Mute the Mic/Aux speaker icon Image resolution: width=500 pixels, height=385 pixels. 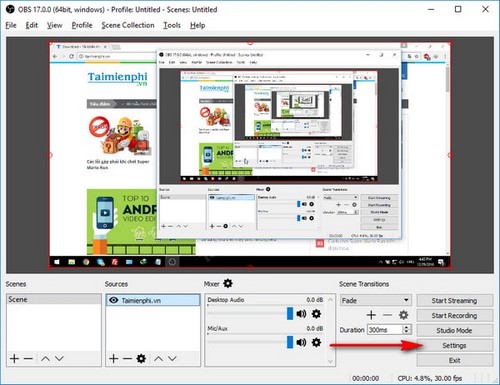click(x=301, y=342)
